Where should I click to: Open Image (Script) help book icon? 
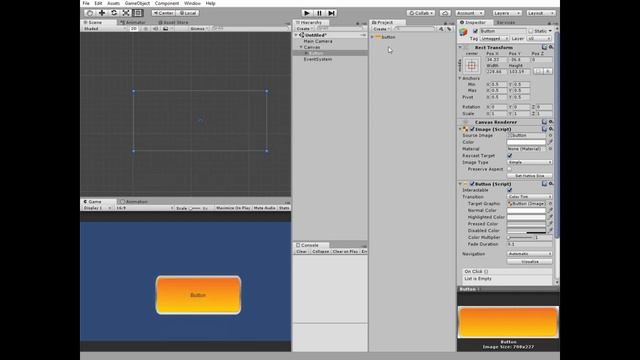tap(544, 129)
